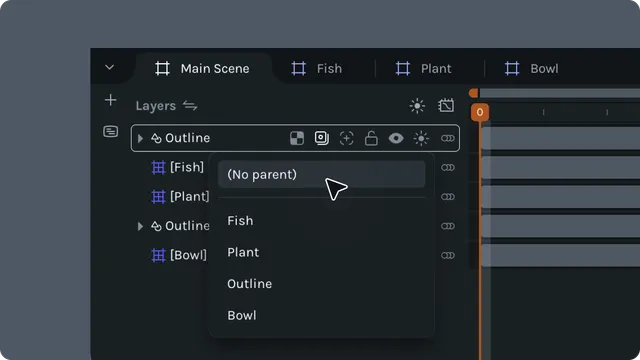Select the [Fish] layer row
Screen dimensions: 640x360
pos(178,167)
